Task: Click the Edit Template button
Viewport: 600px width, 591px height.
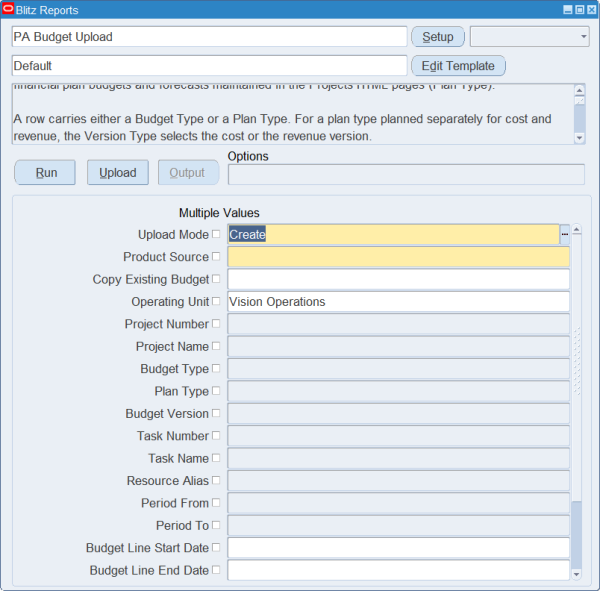Action: pos(458,66)
